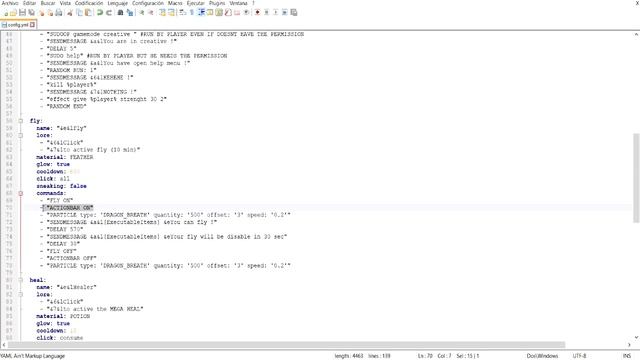
Task: Click the vertical scrollbar up arrow
Action: tap(636, 34)
